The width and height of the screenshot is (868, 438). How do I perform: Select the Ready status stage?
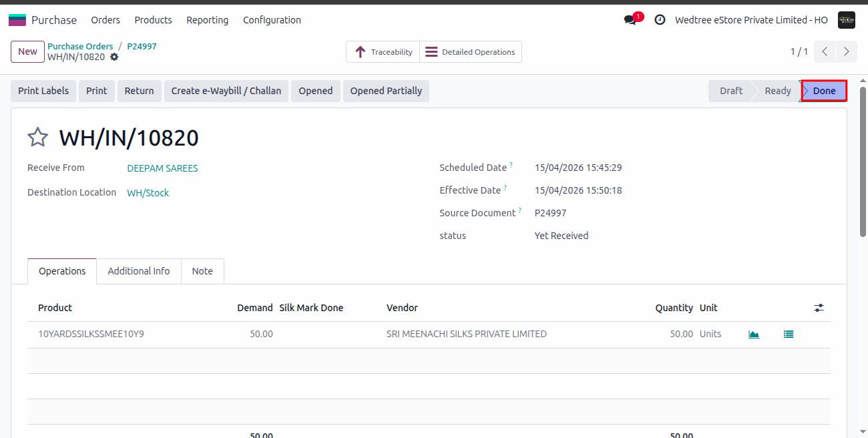point(777,91)
